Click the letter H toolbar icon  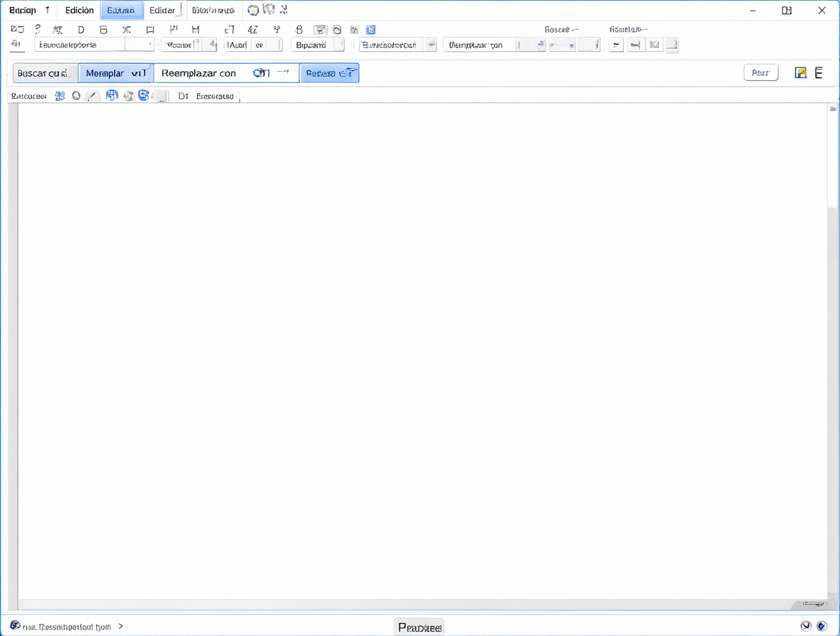(196, 30)
